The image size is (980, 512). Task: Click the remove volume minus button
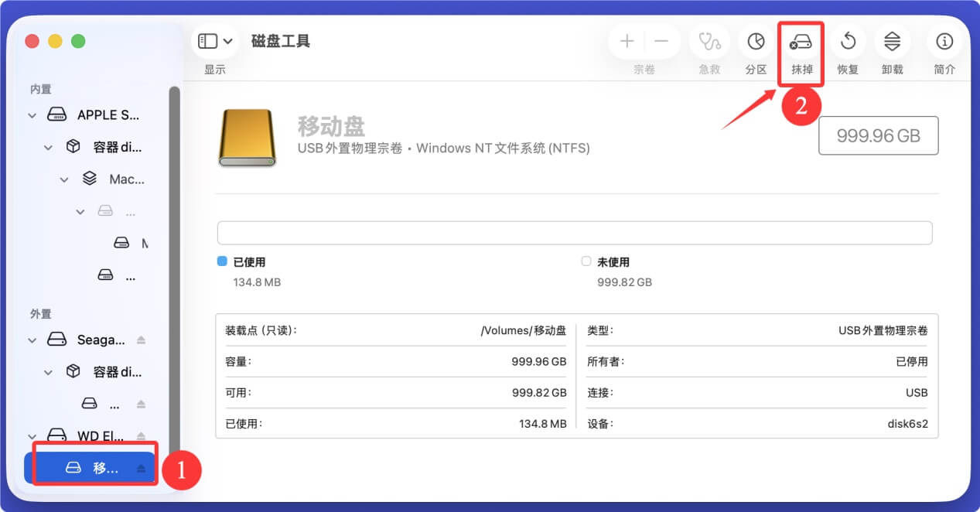[x=661, y=42]
